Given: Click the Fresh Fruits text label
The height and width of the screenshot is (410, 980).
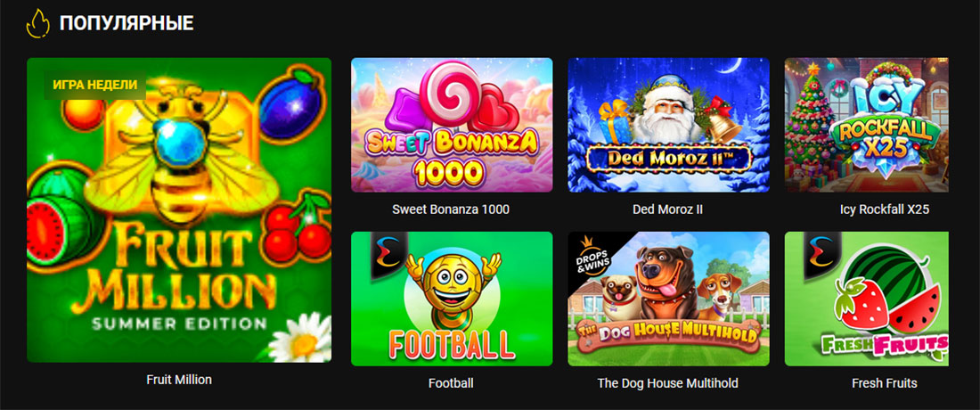Looking at the screenshot, I should click(885, 383).
